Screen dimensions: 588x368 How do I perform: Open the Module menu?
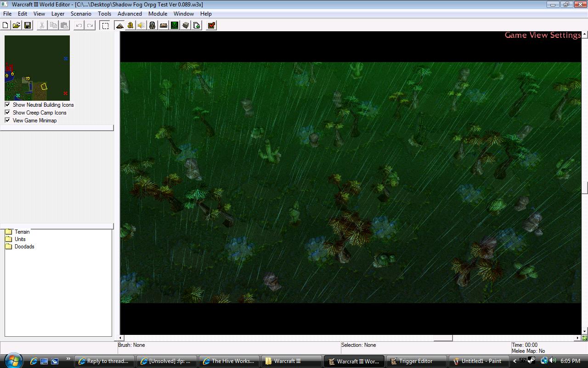(x=158, y=13)
